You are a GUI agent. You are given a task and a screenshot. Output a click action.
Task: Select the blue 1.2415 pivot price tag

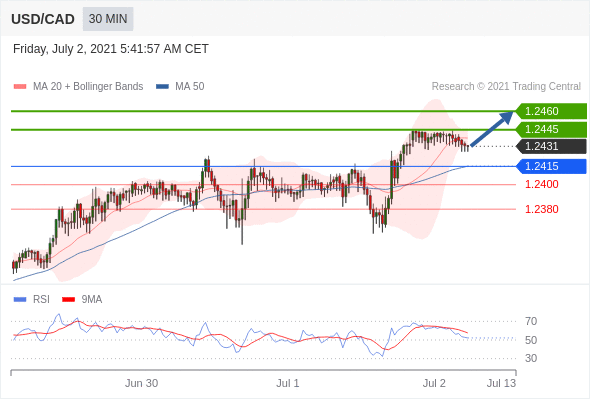click(x=551, y=166)
